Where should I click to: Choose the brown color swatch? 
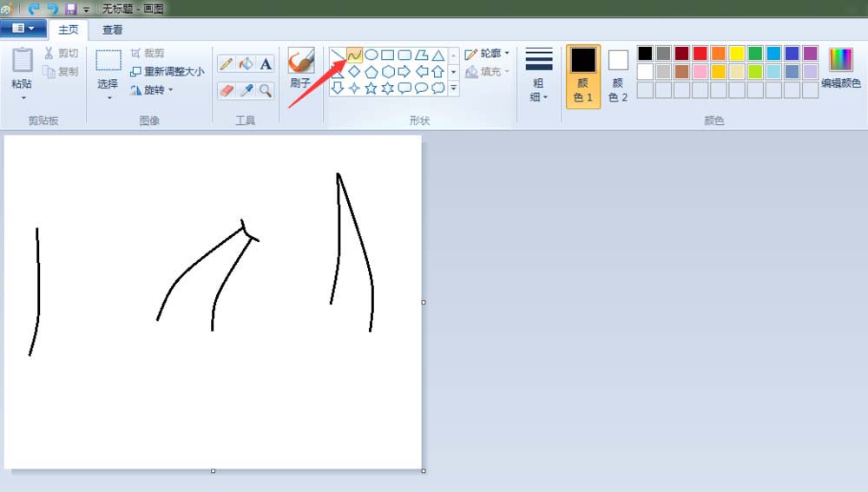coord(682,71)
